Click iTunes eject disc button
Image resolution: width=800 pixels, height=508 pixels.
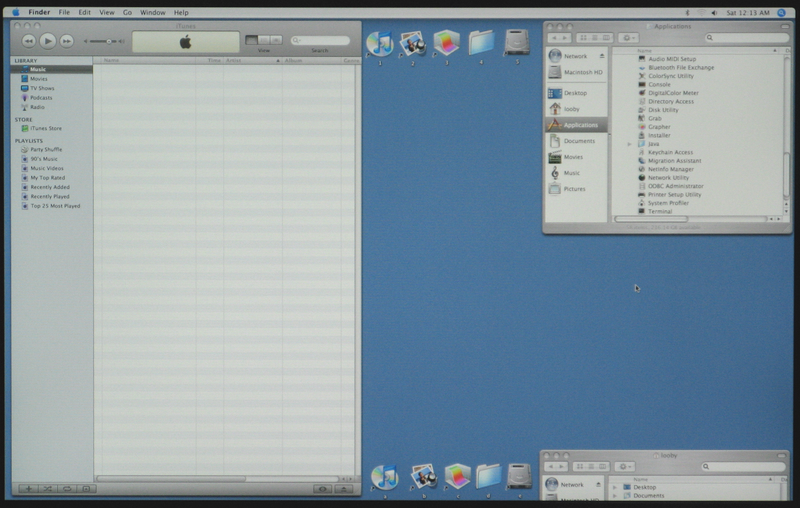[344, 489]
